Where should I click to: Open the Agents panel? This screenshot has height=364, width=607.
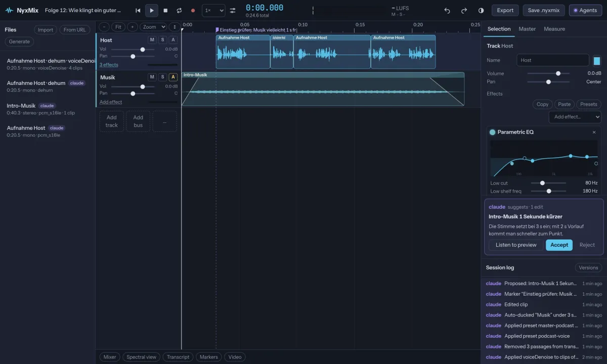pyautogui.click(x=585, y=10)
